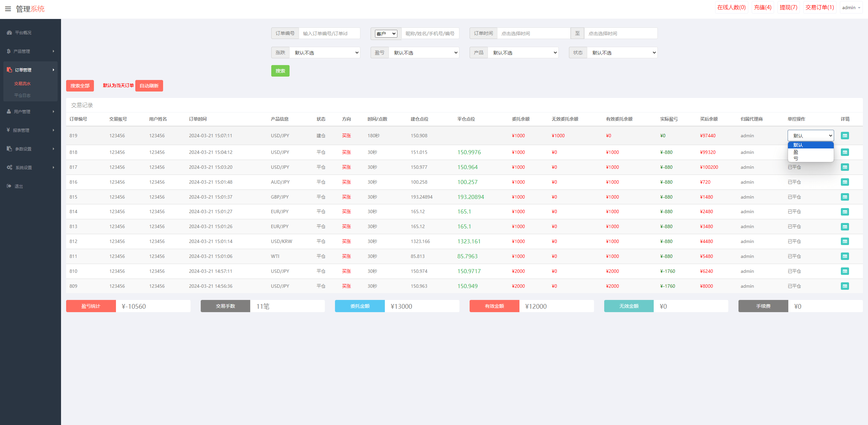Click the green detail icon for order 809
868x425 pixels.
tap(845, 286)
